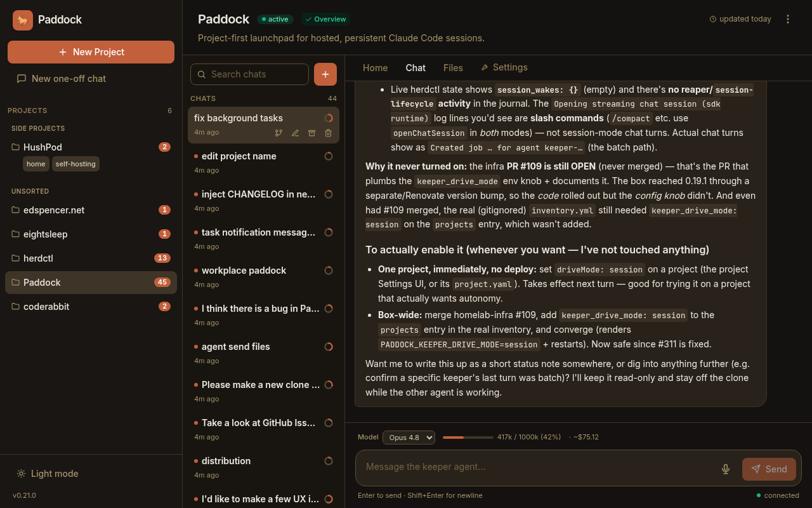Open the Files tab
812x508 pixels.
click(453, 68)
